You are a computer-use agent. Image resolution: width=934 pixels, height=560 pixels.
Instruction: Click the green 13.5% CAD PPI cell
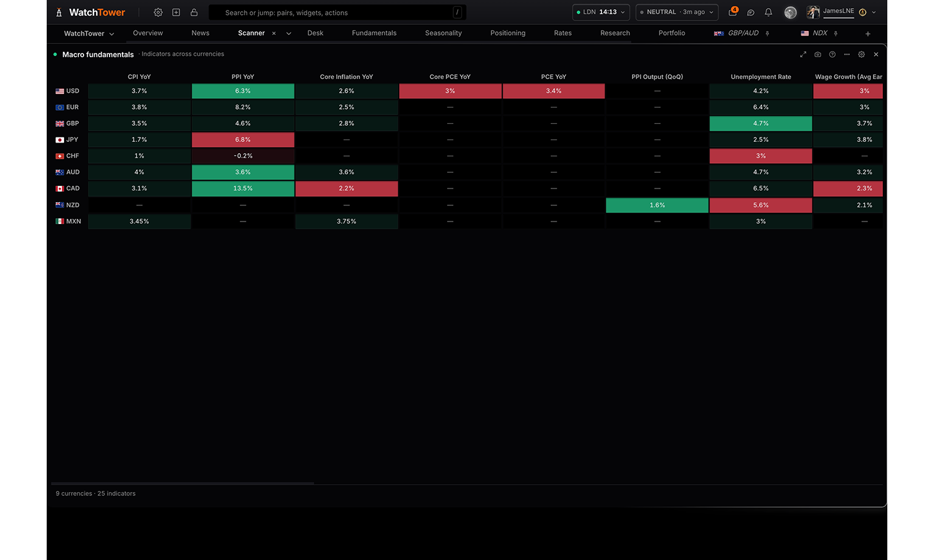click(x=243, y=189)
